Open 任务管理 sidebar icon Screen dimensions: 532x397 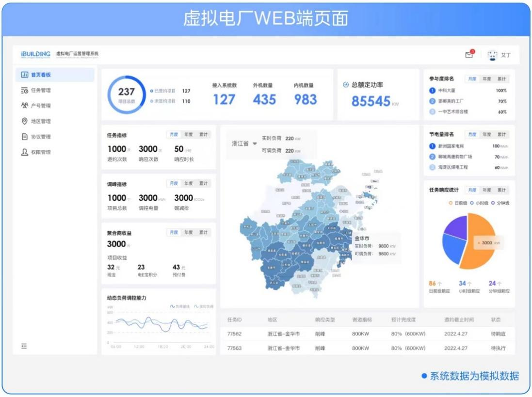24,90
